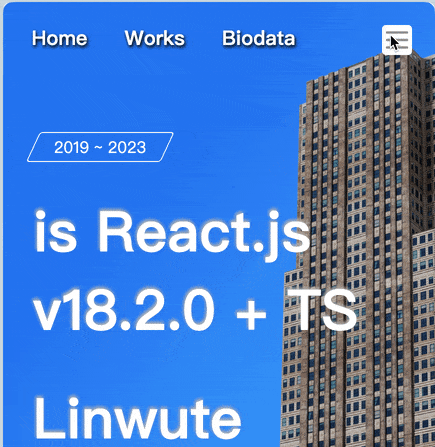Click the letter L of Linwute
435x447 pixels.
48,418
